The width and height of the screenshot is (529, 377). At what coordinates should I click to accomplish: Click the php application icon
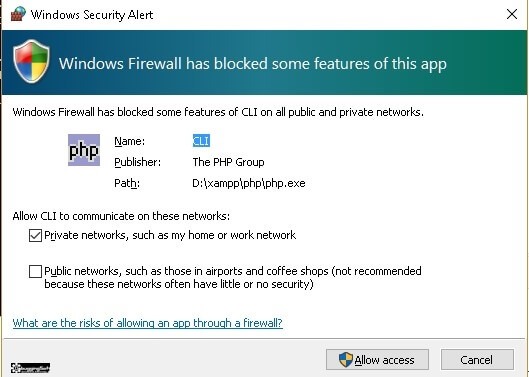[84, 150]
